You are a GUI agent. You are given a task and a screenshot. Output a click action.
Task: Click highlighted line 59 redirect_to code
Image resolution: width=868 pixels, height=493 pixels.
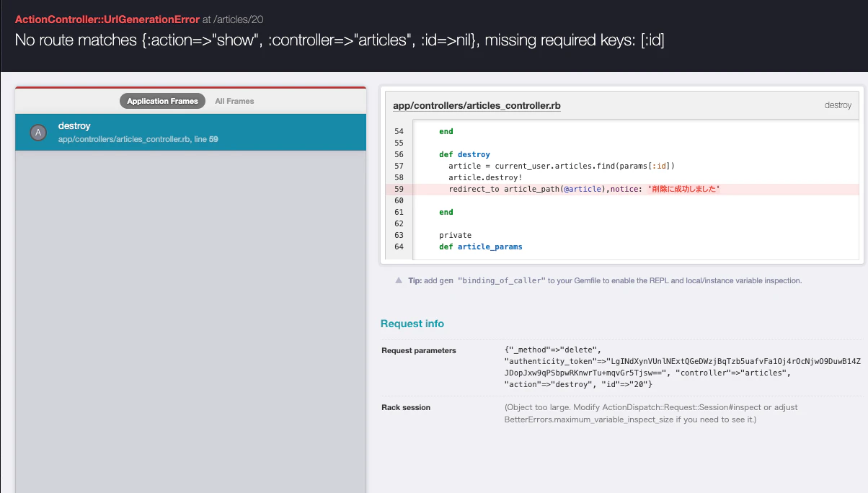(585, 189)
